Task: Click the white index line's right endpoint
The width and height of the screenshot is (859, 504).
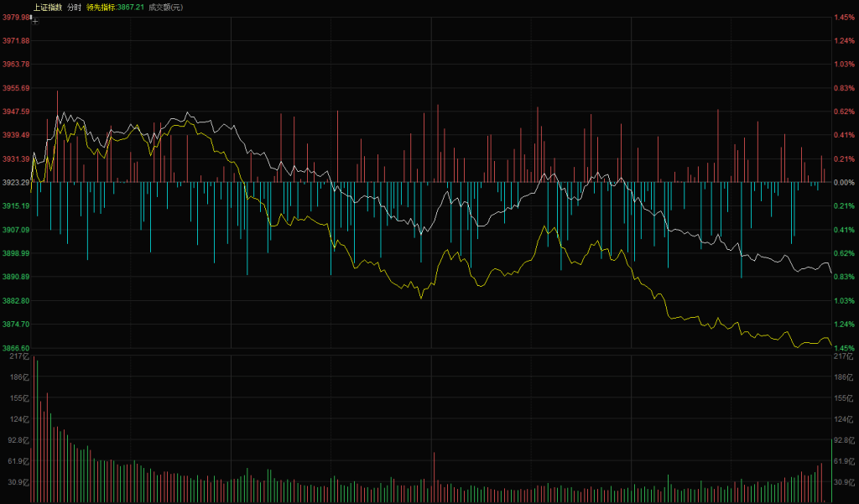Action: pyautogui.click(x=830, y=273)
